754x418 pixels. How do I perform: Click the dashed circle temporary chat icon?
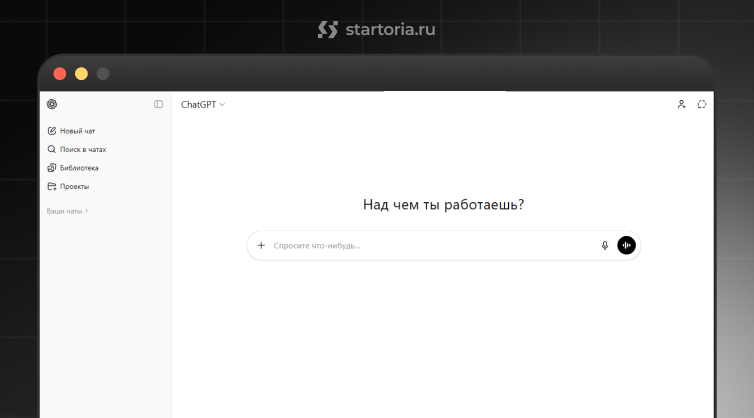click(702, 104)
